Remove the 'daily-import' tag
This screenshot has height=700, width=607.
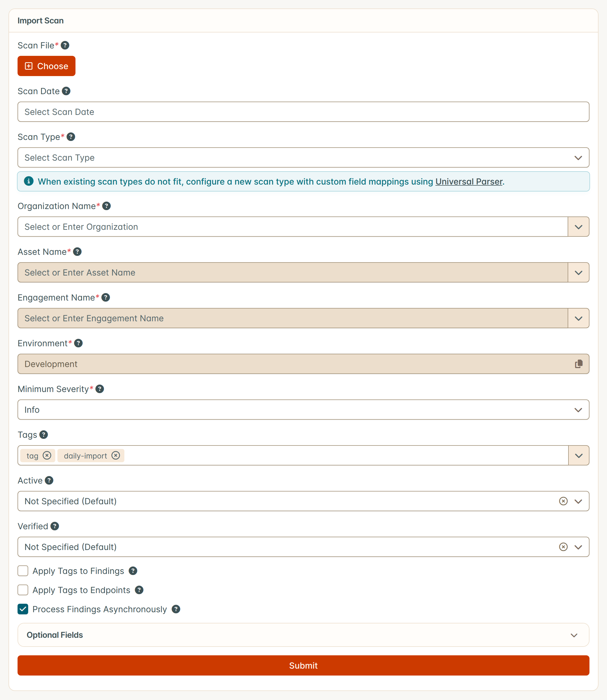116,455
